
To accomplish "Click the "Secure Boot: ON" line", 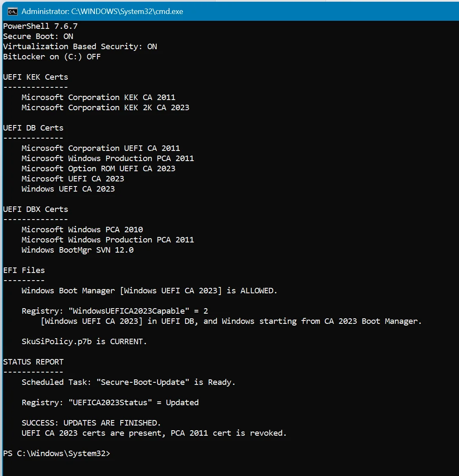I will (x=38, y=36).
